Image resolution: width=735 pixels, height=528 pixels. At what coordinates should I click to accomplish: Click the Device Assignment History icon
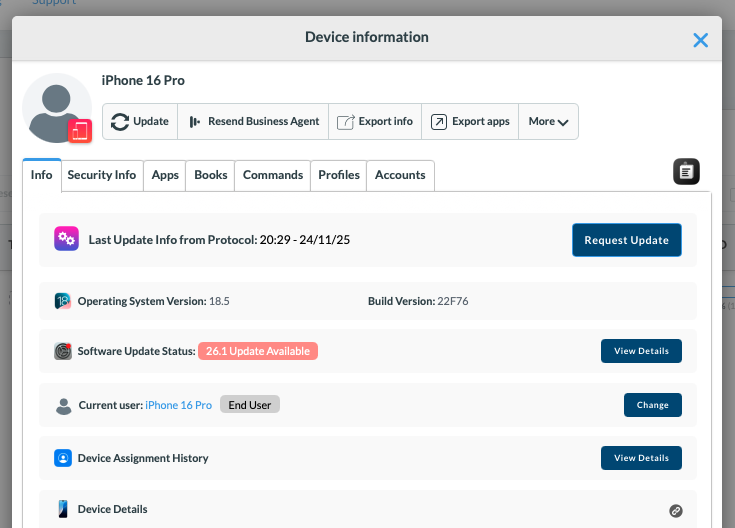63,458
